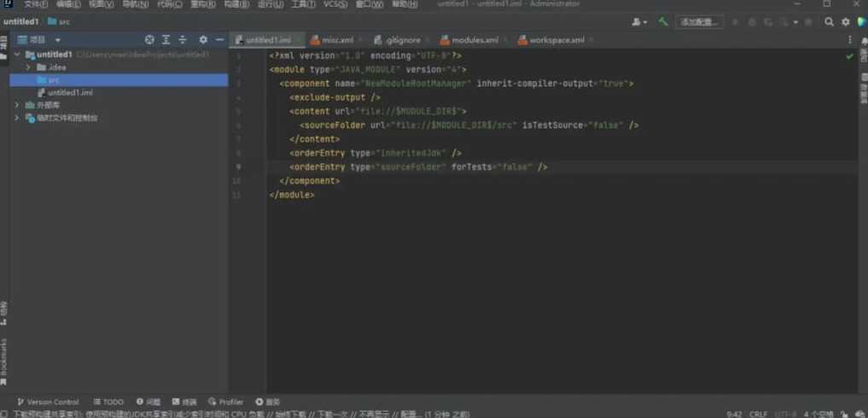This screenshot has width=868, height=418.
Task: Open the 运行(U) menu
Action: coord(271,4)
